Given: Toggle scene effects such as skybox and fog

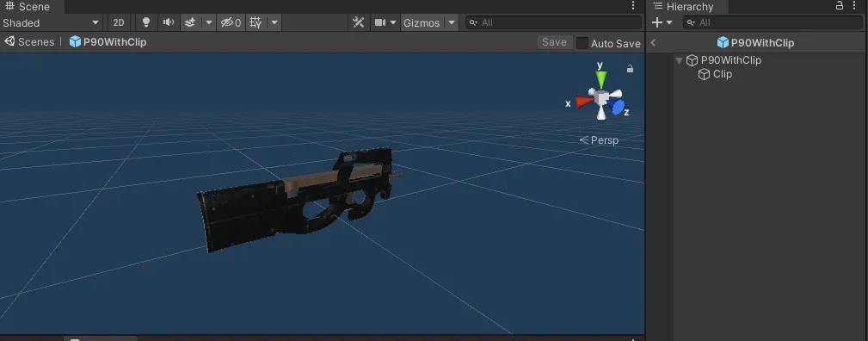Looking at the screenshot, I should (x=190, y=22).
